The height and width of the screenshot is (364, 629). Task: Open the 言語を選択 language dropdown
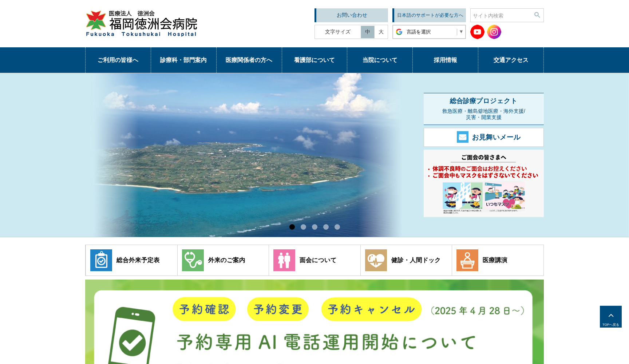pyautogui.click(x=429, y=32)
